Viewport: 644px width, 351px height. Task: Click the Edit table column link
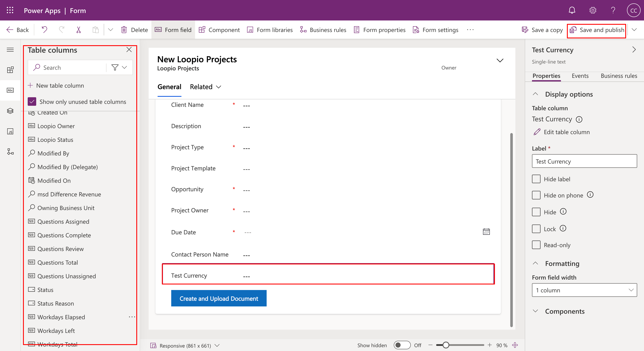pyautogui.click(x=562, y=132)
